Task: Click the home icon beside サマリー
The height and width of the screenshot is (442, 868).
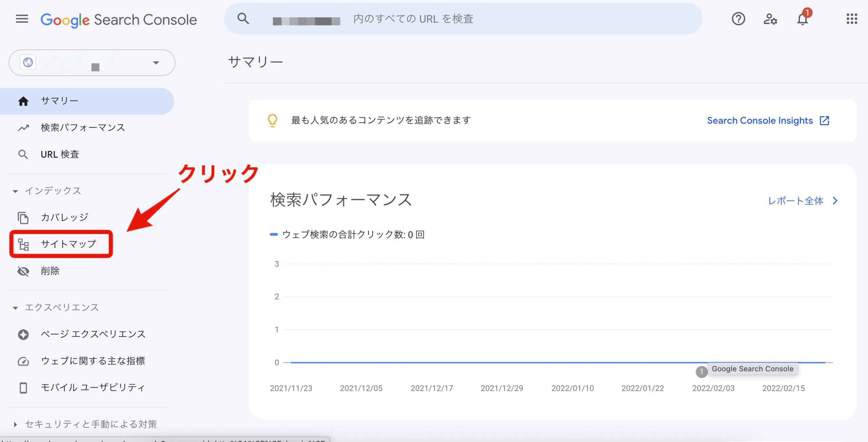Action: 23,101
